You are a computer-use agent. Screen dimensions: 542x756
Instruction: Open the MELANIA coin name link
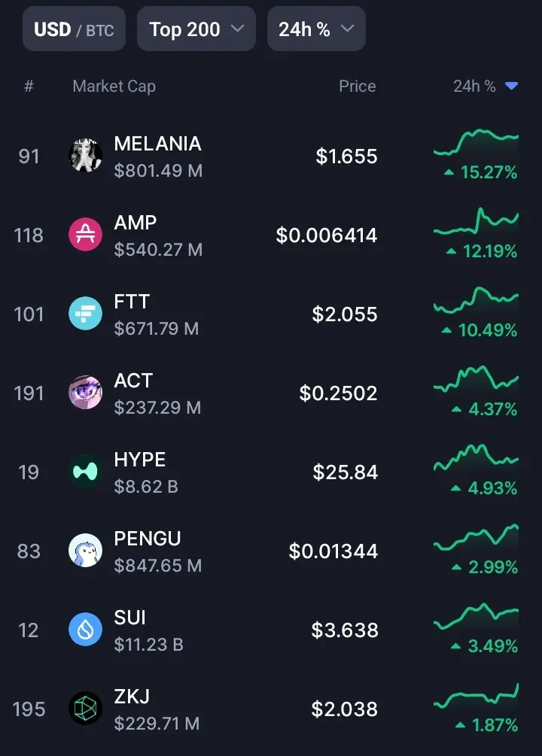coord(157,144)
